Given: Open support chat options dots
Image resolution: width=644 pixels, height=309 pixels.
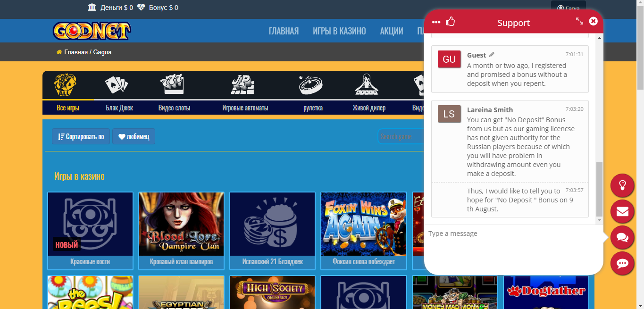Looking at the screenshot, I should [436, 23].
